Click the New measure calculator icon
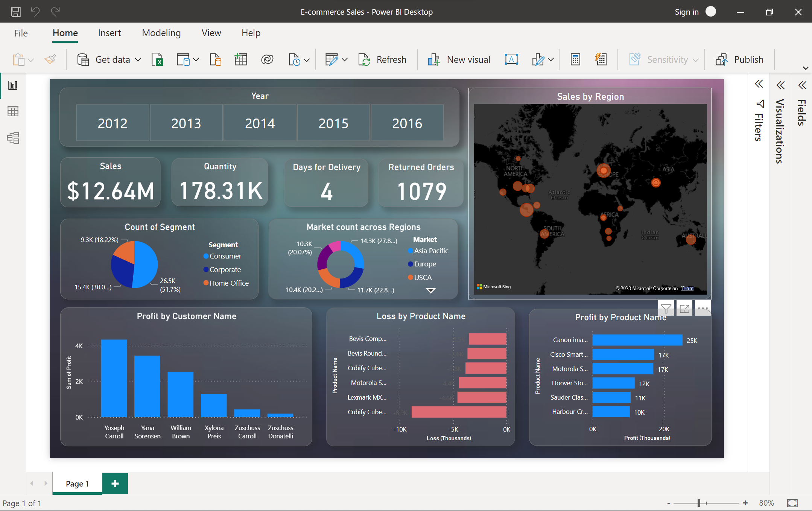812x511 pixels. click(575, 59)
